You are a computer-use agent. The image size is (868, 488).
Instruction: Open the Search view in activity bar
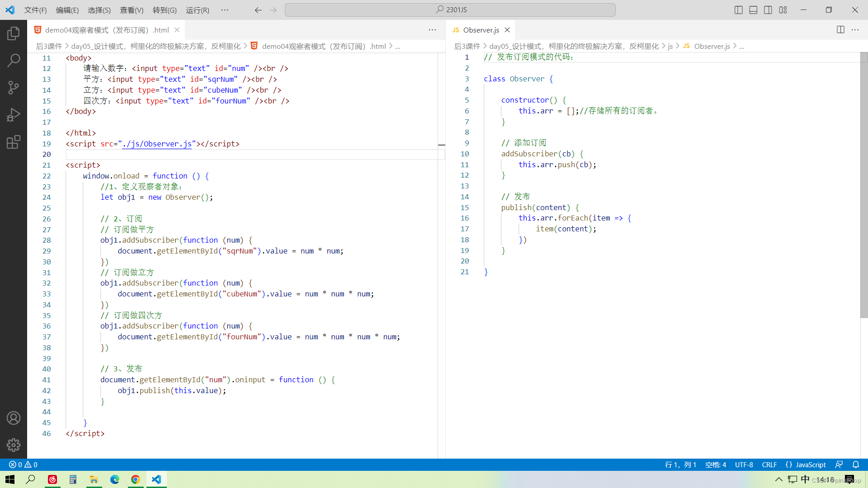(14, 60)
